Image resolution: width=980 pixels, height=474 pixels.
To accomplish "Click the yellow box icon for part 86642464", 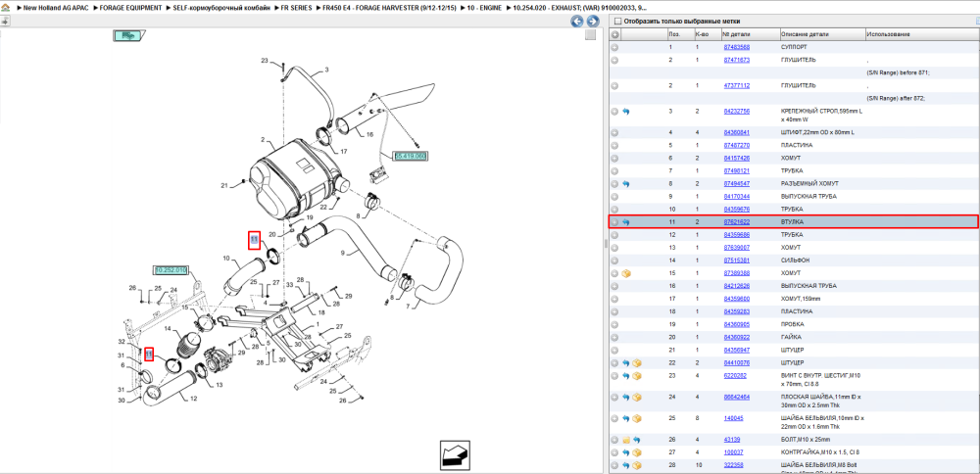I will (x=637, y=398).
